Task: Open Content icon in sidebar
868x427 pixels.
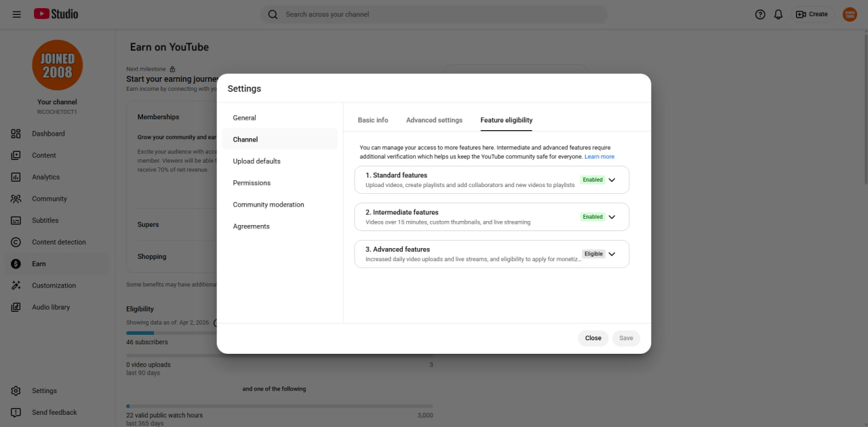Action: click(16, 155)
